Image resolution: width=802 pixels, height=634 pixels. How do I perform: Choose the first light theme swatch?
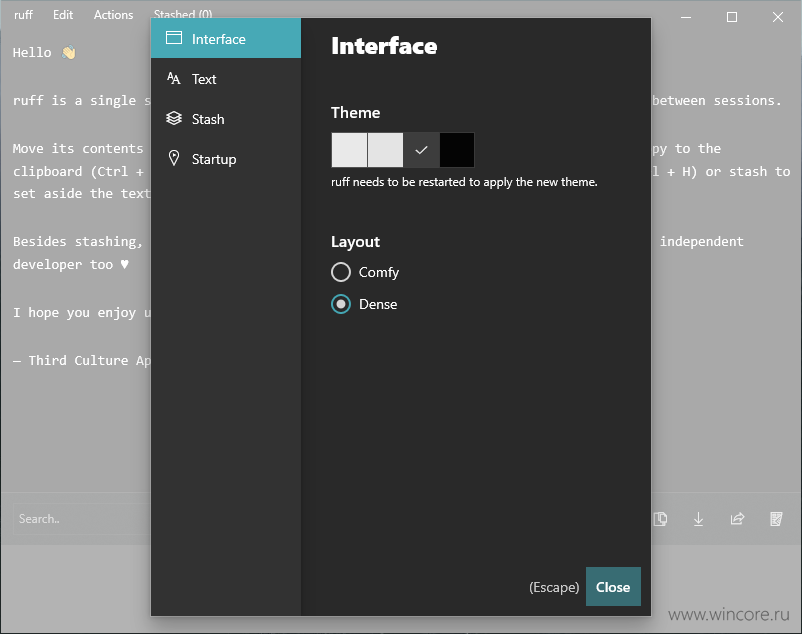point(349,150)
